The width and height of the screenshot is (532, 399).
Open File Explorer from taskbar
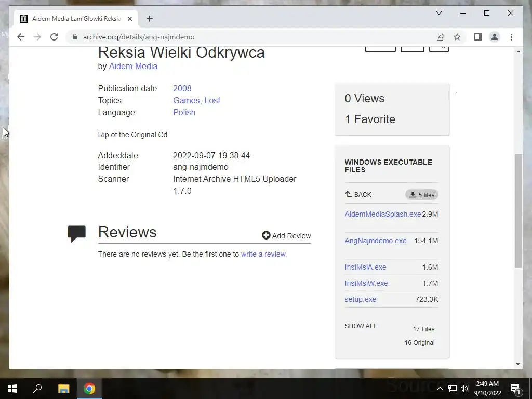[x=63, y=389]
